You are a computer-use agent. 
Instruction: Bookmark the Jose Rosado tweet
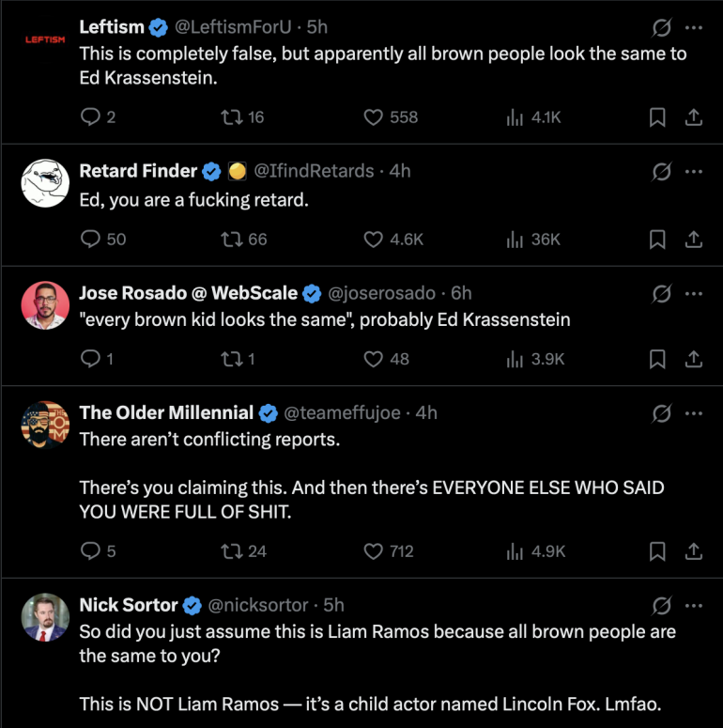657,359
